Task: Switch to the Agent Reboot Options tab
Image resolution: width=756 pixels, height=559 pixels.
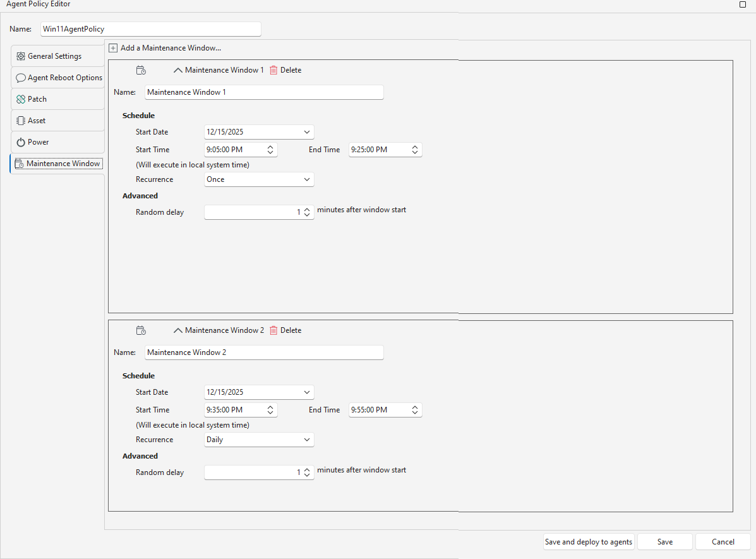Action: tap(58, 78)
